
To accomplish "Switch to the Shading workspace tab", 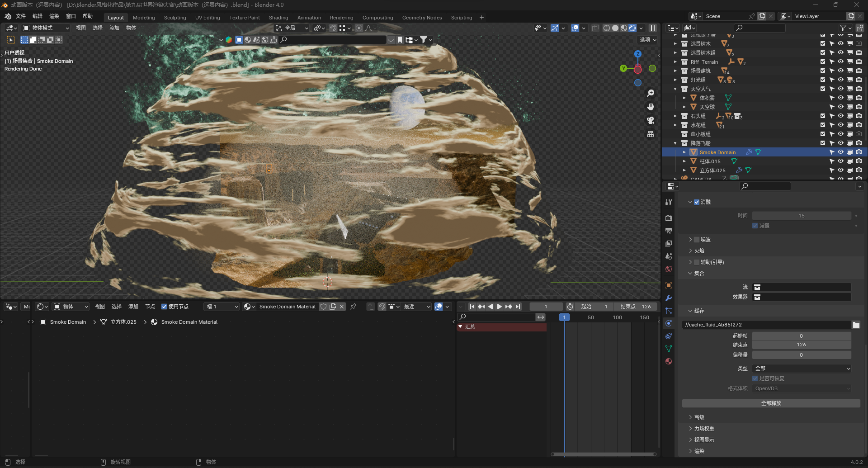I will pyautogui.click(x=278, y=17).
